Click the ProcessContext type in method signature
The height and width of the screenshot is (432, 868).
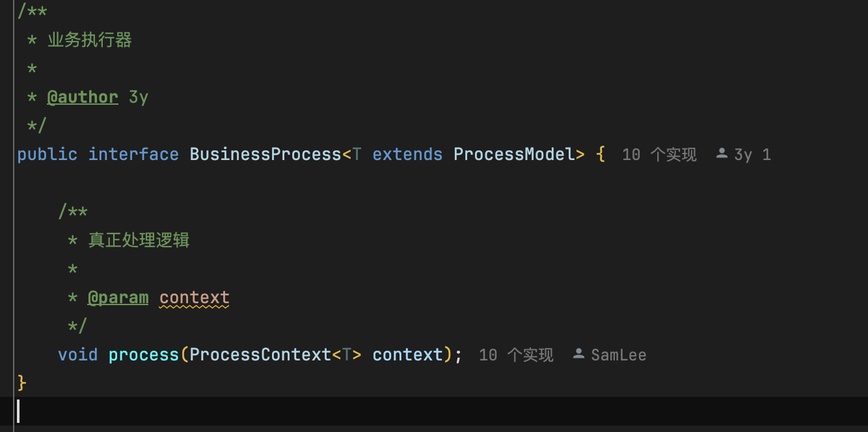pyautogui.click(x=260, y=355)
